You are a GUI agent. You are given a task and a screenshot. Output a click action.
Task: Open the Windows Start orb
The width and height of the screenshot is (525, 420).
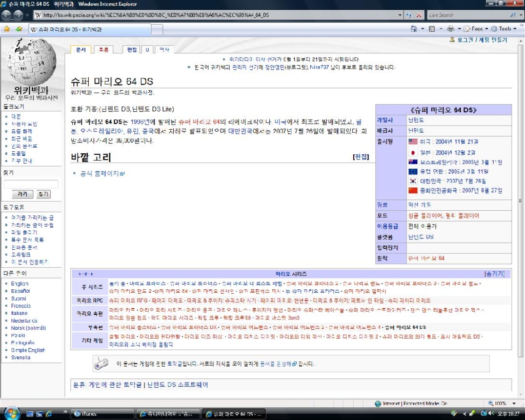(11, 413)
